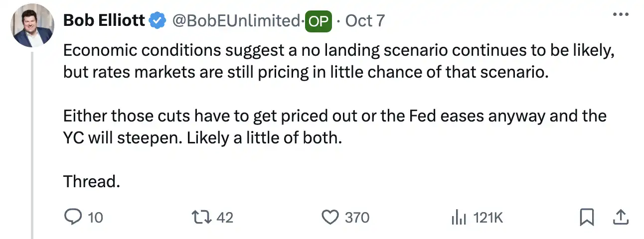Click the reply count 10
The height and width of the screenshot is (239, 644).
95,218
